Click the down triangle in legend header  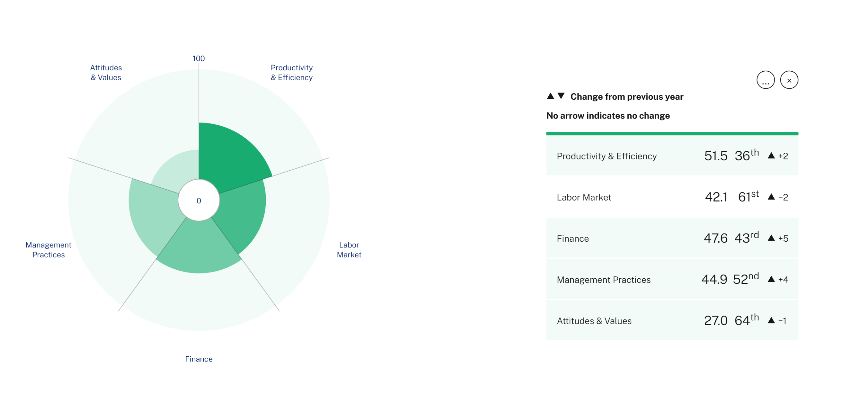point(561,96)
